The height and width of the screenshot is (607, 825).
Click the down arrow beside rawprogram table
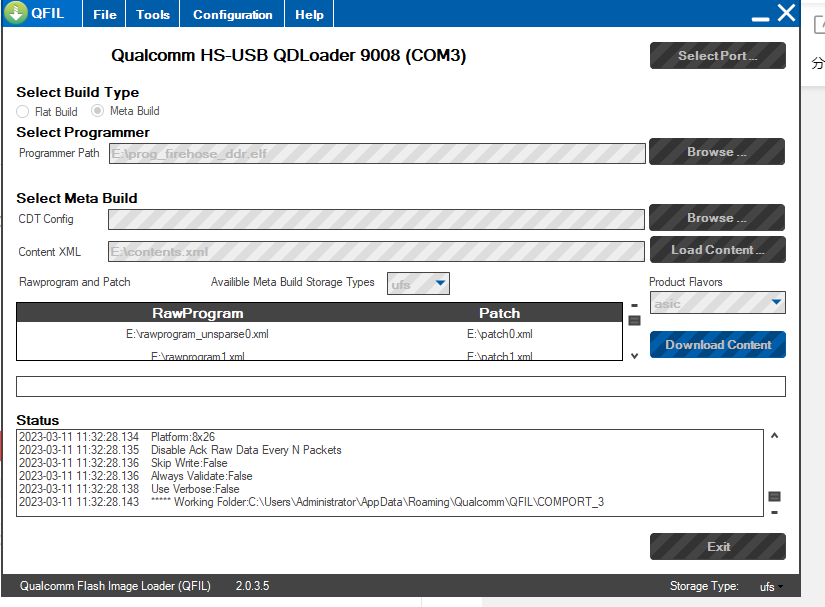tap(635, 356)
